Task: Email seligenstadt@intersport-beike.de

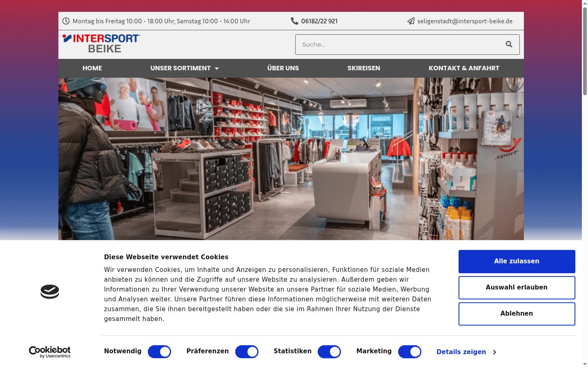Action: (x=465, y=21)
